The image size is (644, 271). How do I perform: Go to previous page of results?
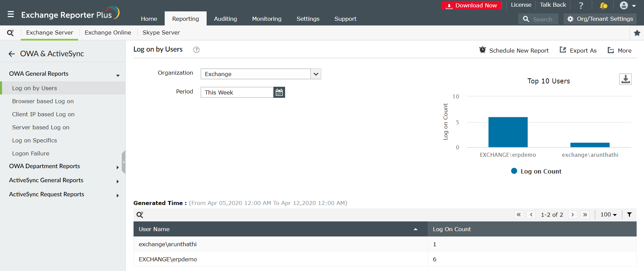(531, 215)
